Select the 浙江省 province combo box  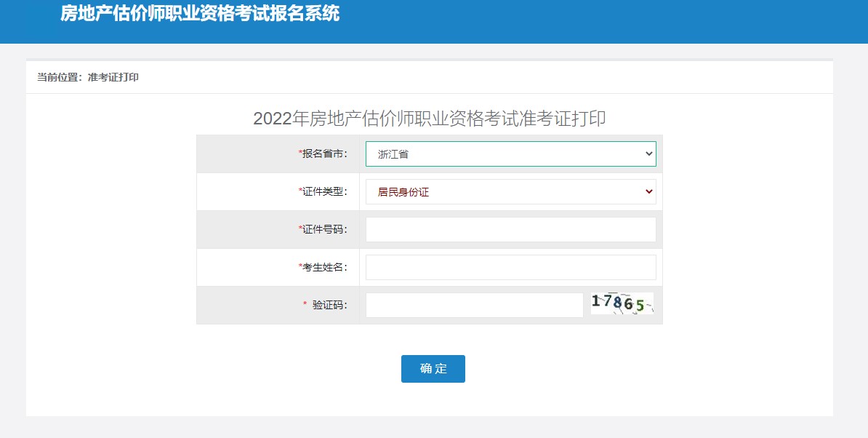509,154
